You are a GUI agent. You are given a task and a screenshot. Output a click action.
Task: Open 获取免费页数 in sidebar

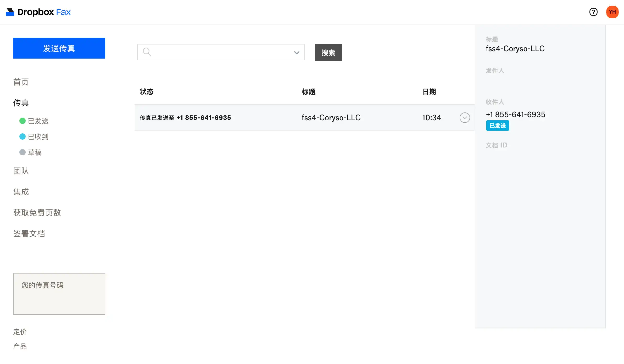37,213
